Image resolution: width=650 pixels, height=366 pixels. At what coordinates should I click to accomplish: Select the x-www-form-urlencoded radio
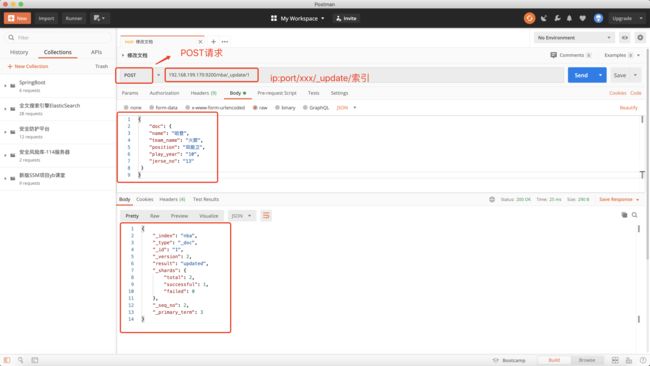[x=187, y=108]
